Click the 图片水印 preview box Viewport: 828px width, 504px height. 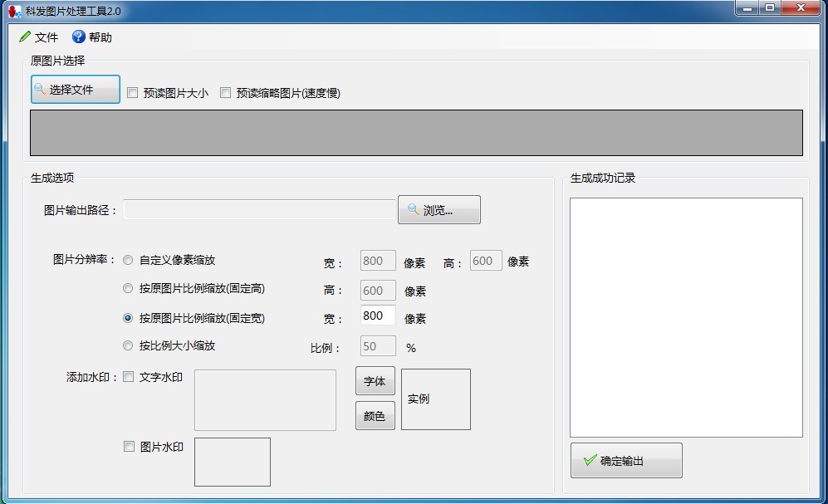tap(232, 462)
